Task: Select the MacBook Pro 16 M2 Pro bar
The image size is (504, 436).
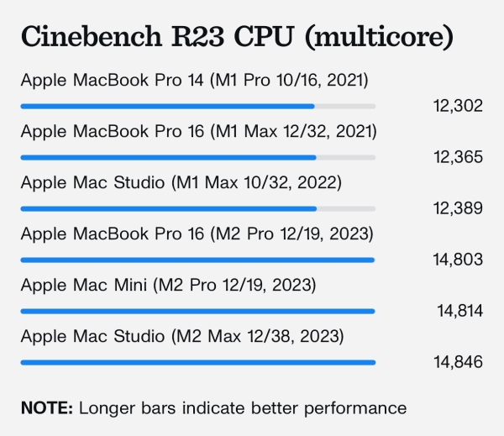Action: 197,260
